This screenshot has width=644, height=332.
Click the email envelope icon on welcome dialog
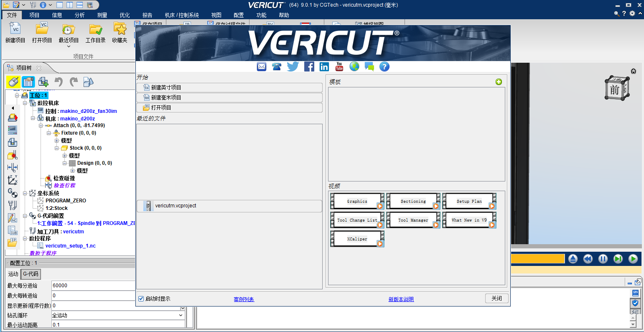[262, 66]
